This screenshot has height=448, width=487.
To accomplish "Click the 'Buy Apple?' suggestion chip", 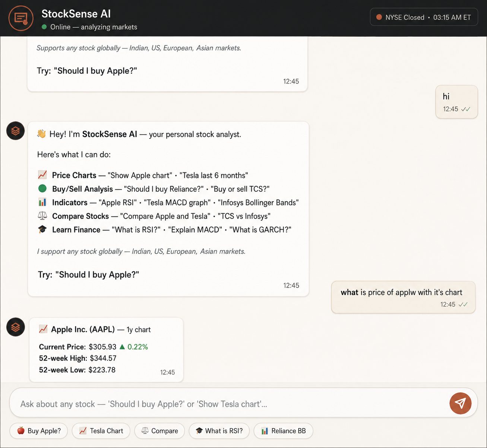I will [39, 431].
